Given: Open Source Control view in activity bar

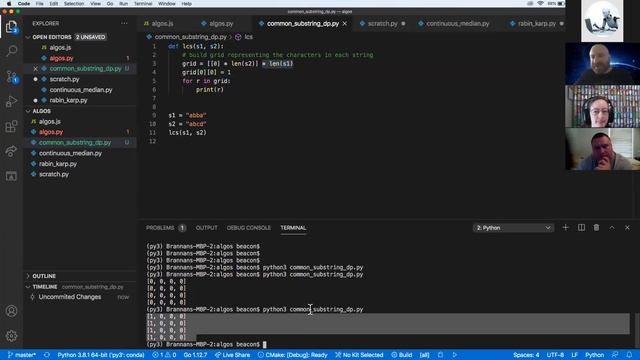Looking at the screenshot, I should pos(11,76).
